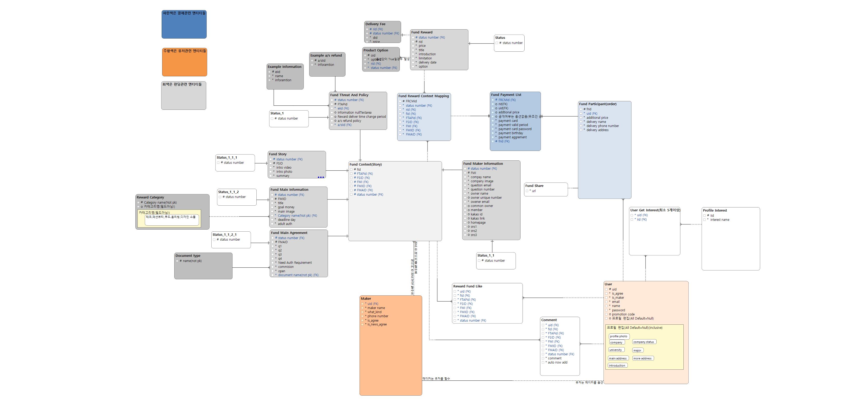Select the Document type entity header

click(x=188, y=256)
